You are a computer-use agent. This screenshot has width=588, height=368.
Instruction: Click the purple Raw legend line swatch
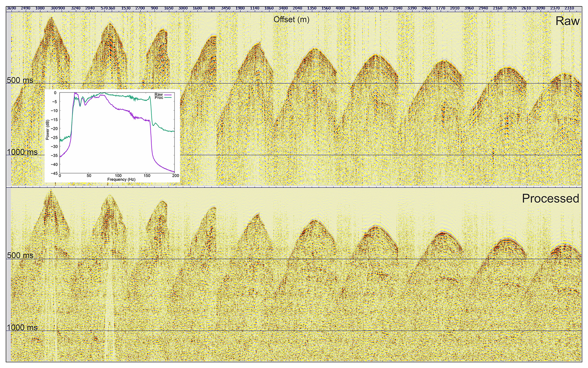(x=169, y=95)
